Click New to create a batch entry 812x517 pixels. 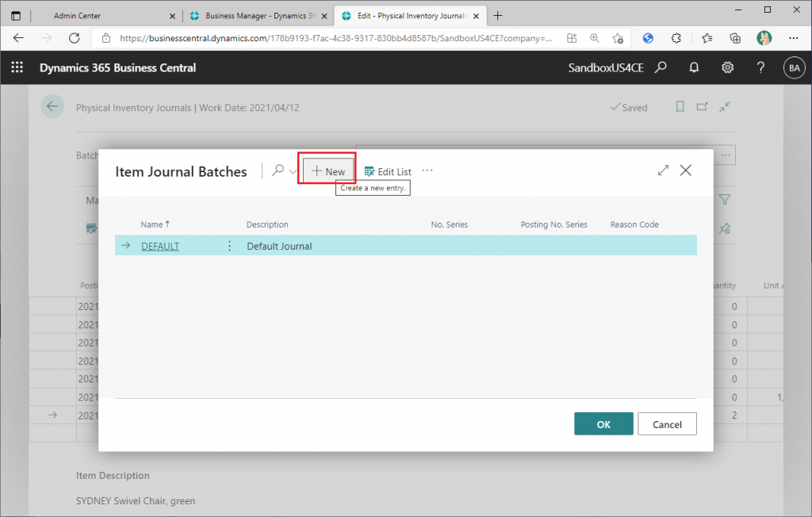328,171
